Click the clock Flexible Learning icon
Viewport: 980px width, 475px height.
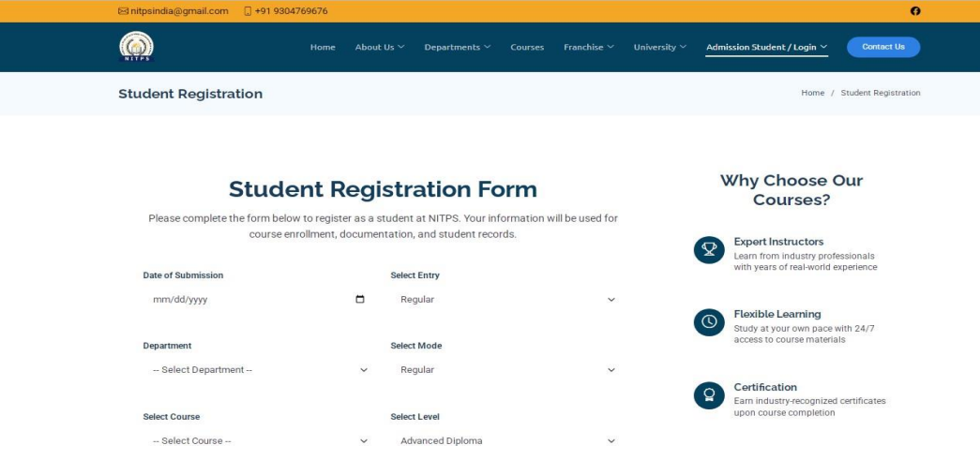coord(709,322)
